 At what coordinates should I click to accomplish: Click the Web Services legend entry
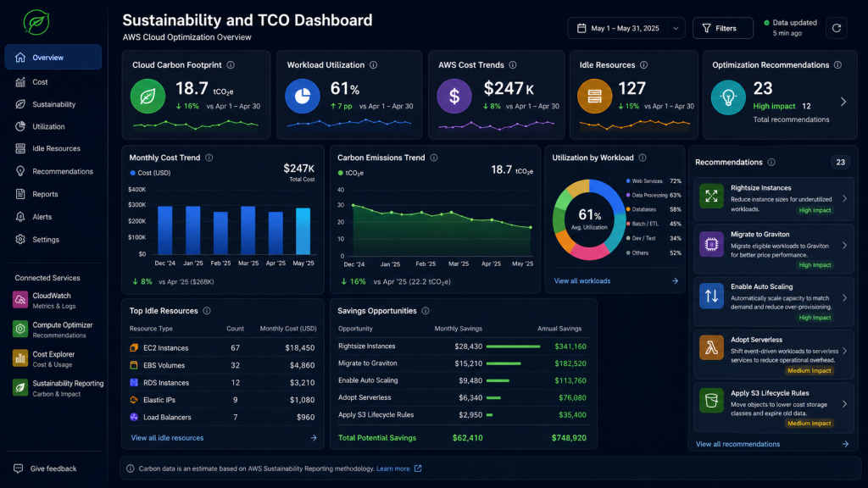654,181
